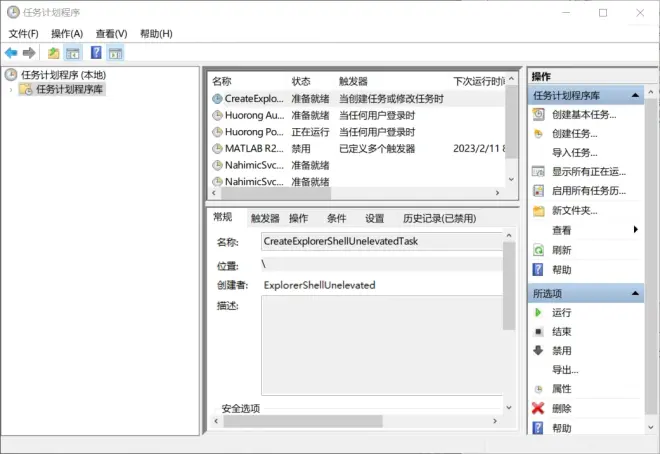Click 显示所有正在运... action link
Screen dimensions: 660x454
click(589, 172)
